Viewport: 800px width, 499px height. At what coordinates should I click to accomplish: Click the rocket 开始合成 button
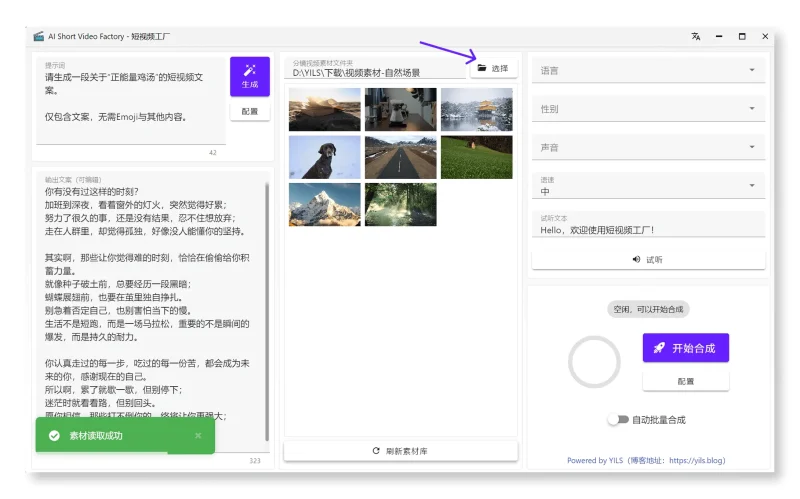(685, 347)
